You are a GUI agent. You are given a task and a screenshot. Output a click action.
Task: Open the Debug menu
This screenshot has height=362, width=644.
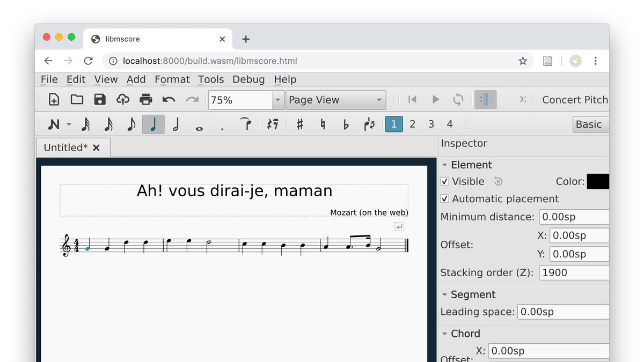tap(248, 79)
